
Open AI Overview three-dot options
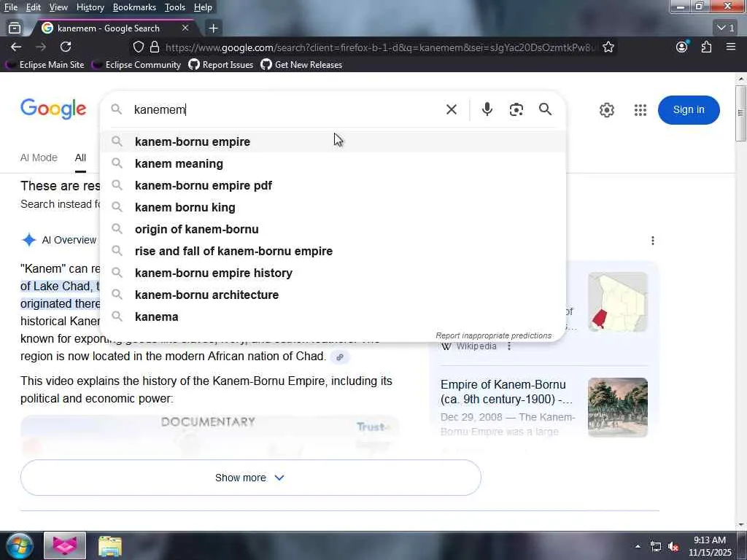click(x=653, y=241)
